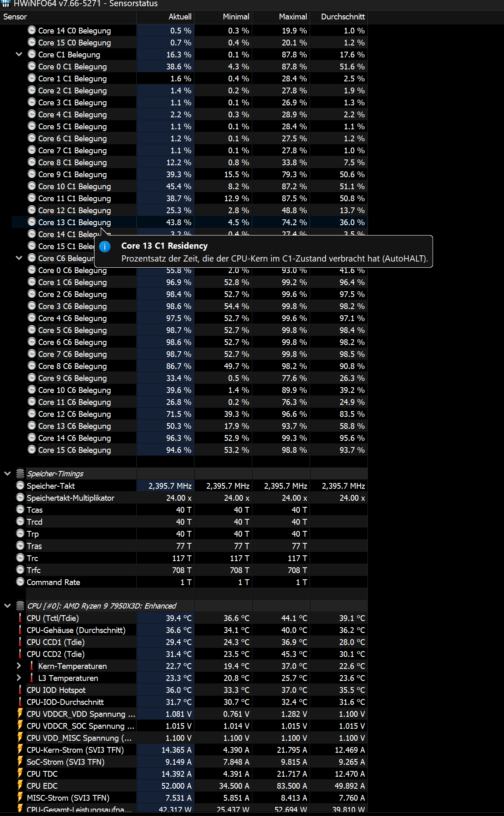Click the clock icon of Core 9 C1 Belegung
The width and height of the screenshot is (504, 816).
click(32, 174)
